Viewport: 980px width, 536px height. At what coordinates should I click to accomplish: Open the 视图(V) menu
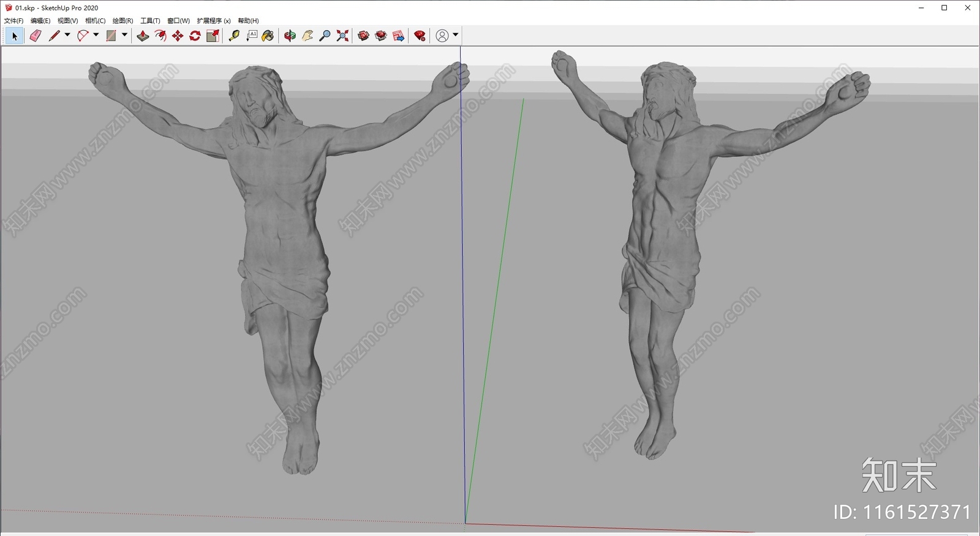pos(67,21)
